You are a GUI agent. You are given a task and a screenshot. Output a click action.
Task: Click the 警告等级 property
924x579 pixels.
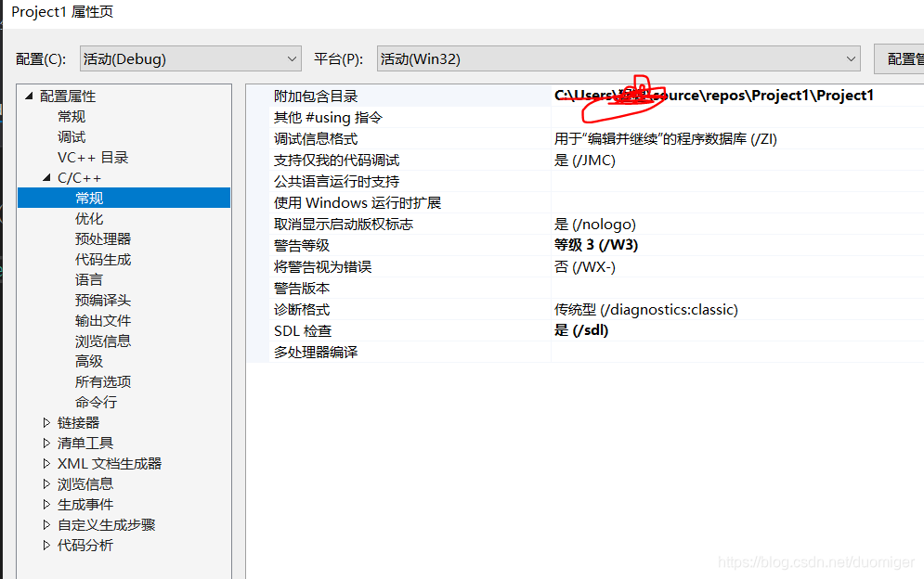(302, 245)
